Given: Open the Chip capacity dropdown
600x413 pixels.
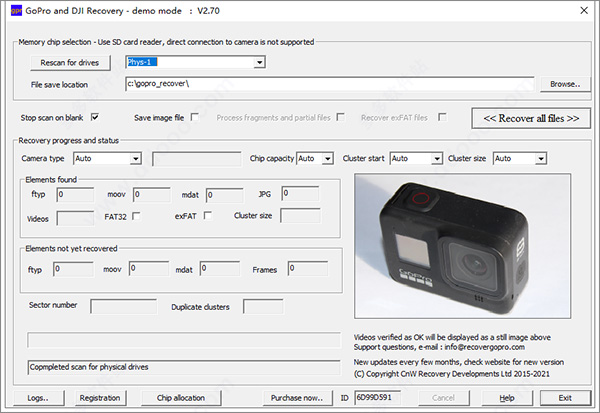Looking at the screenshot, I should click(x=326, y=158).
